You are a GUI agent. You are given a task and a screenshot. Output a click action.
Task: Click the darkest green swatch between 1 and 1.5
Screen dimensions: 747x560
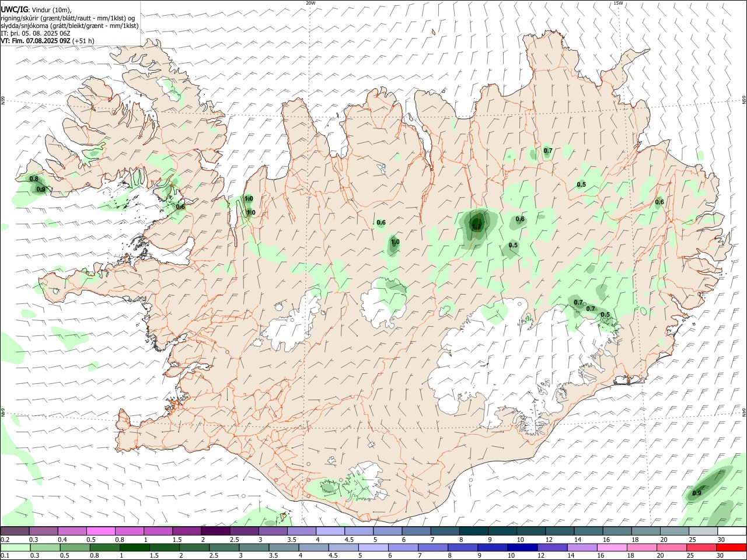point(135,548)
